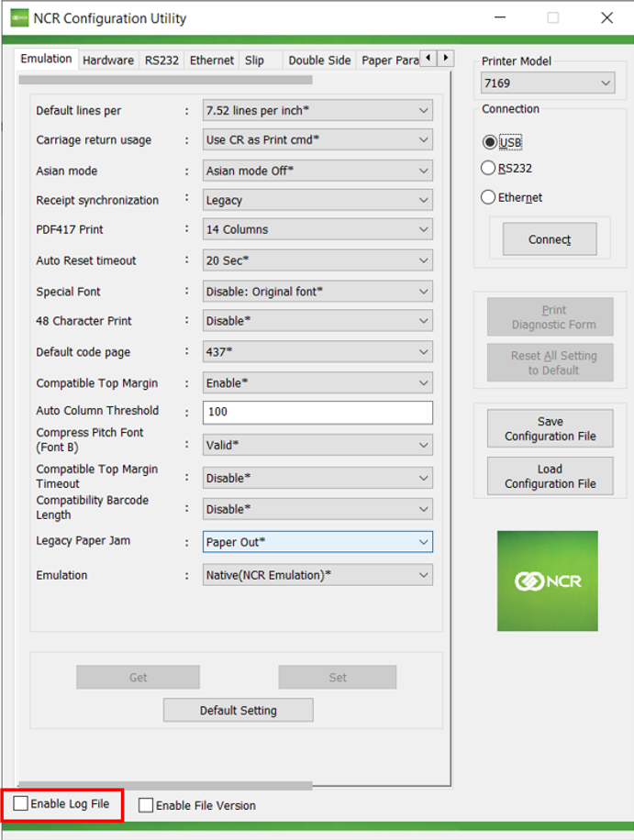This screenshot has width=634, height=840.
Task: Open Default code page dropdown
Action: [317, 352]
